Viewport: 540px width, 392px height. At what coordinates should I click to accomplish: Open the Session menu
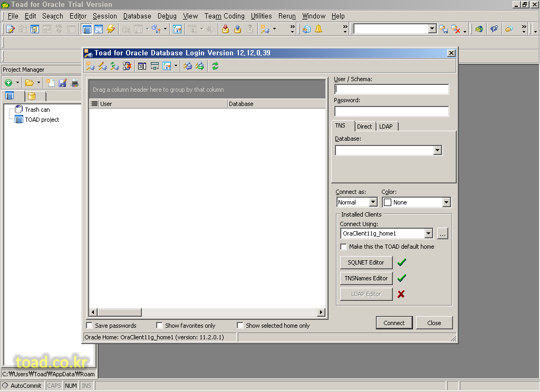105,16
